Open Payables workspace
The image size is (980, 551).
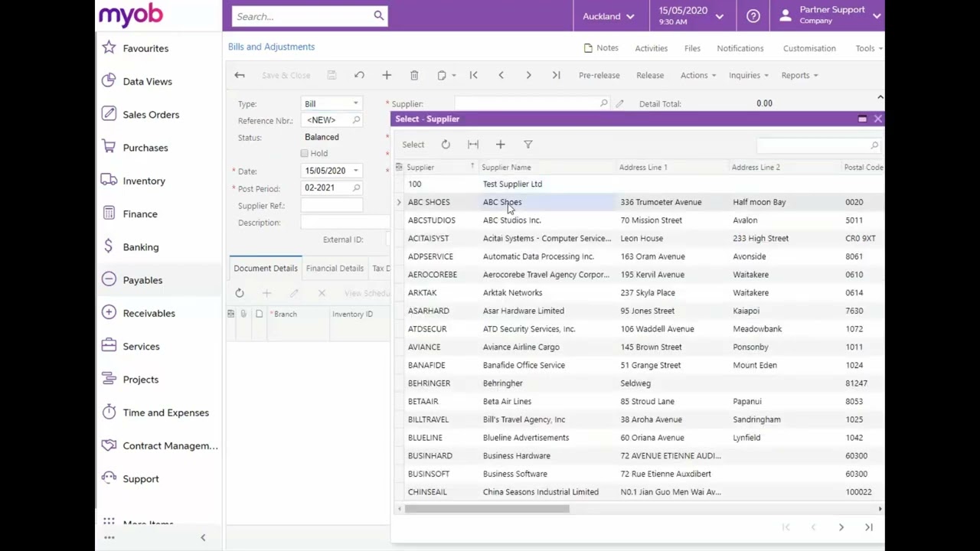pos(142,280)
